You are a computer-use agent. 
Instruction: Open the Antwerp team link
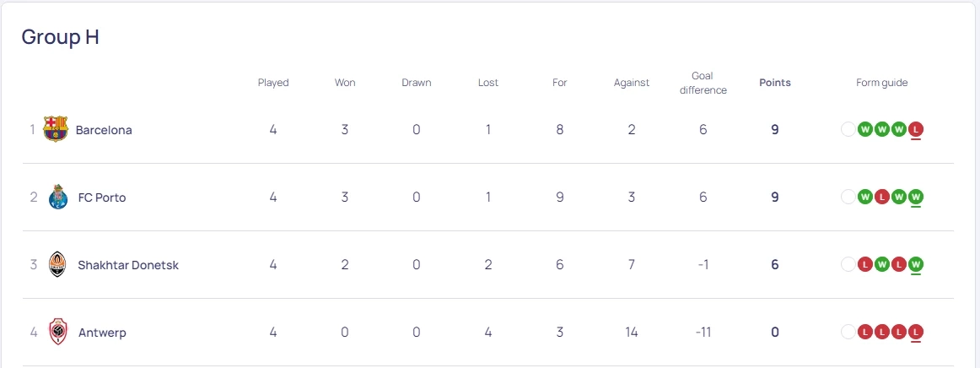pyautogui.click(x=102, y=333)
